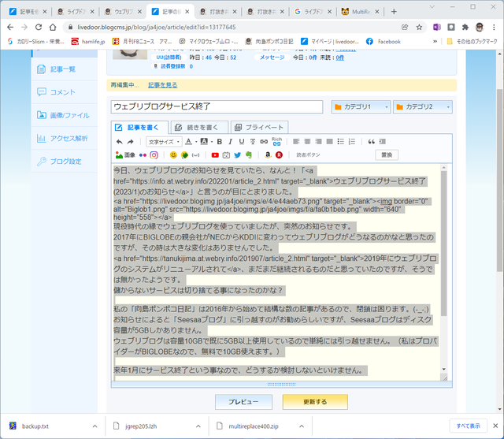
Task: Insert from Evernote
Action: [x=249, y=155]
